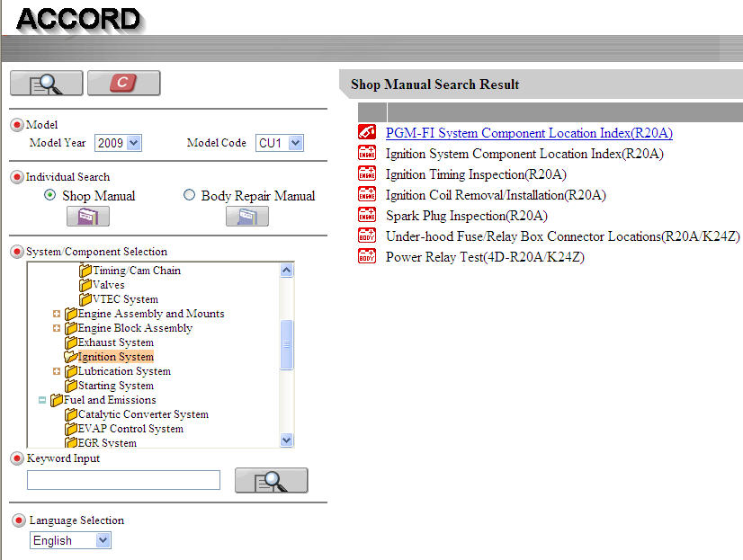Expand the Lubrication System node
This screenshot has height=560, width=743.
tap(57, 371)
